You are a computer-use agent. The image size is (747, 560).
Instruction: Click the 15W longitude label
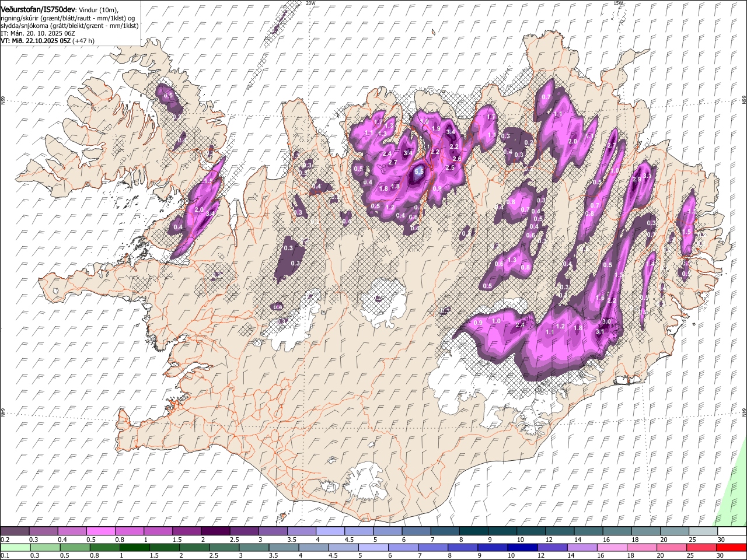(618, 3)
